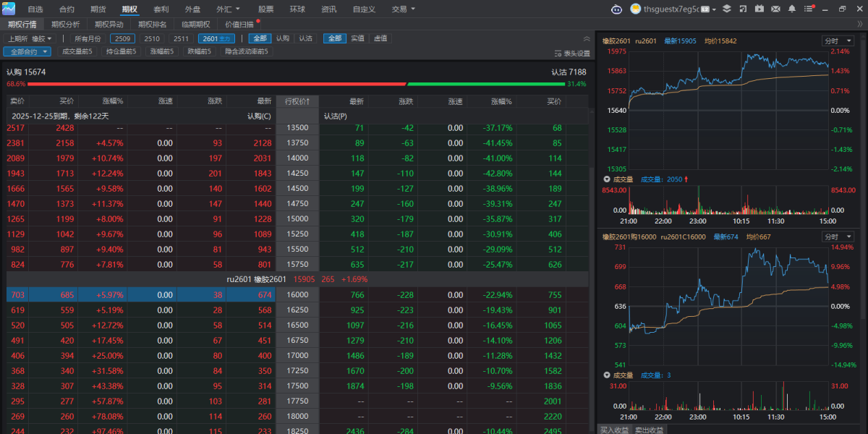
Task: Select the 2509 contract month toggle
Action: pos(122,38)
